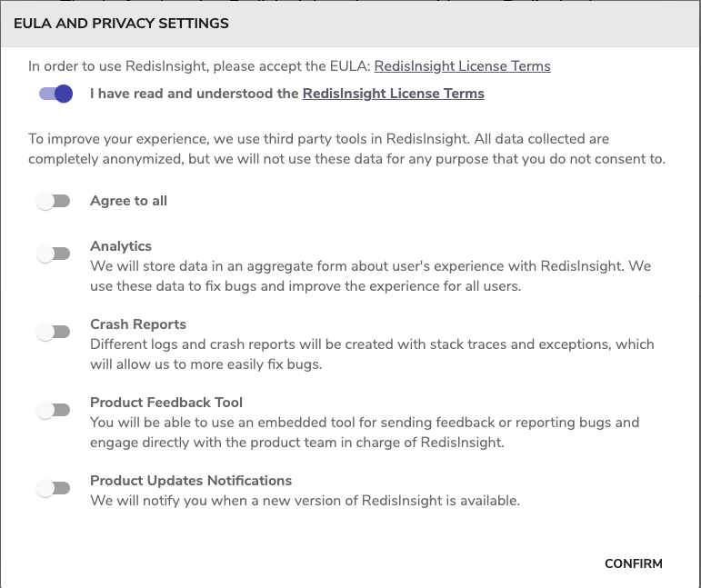This screenshot has width=701, height=588.
Task: Enable the Crash Reports switch
Action: click(54, 332)
